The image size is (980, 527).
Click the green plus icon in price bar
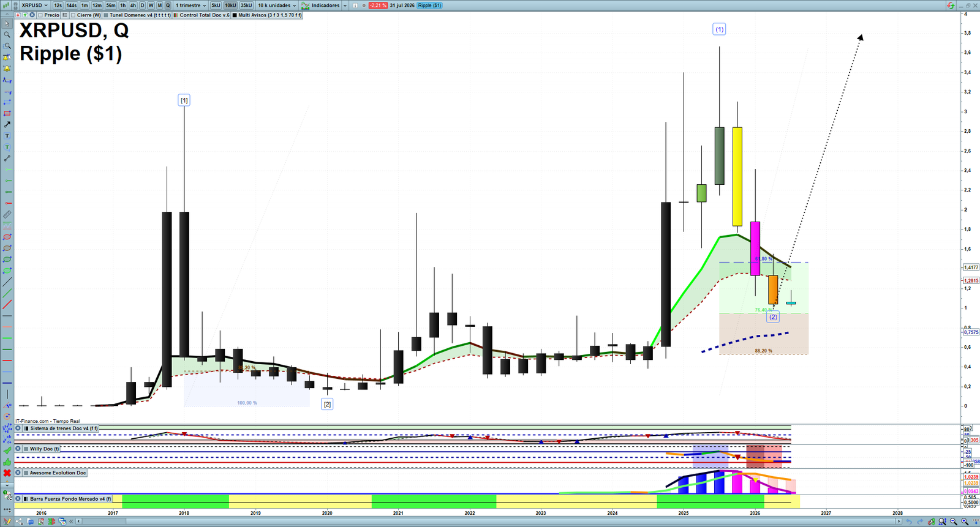pos(25,15)
